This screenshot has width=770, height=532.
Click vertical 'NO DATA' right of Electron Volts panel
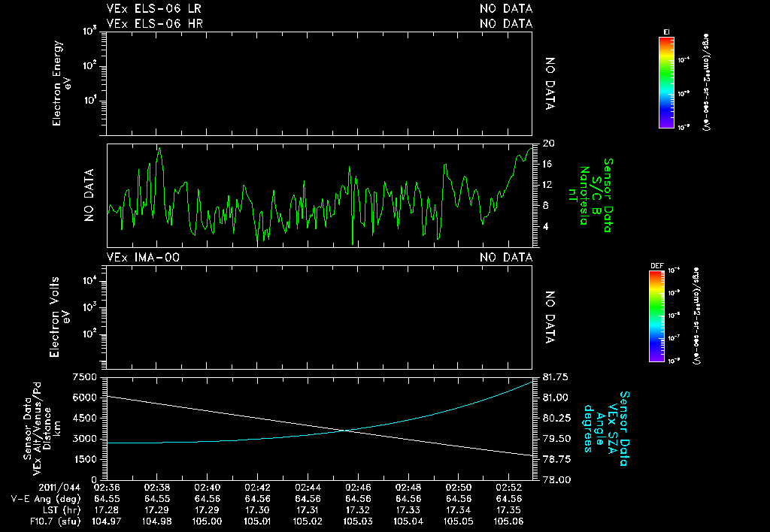pyautogui.click(x=550, y=318)
